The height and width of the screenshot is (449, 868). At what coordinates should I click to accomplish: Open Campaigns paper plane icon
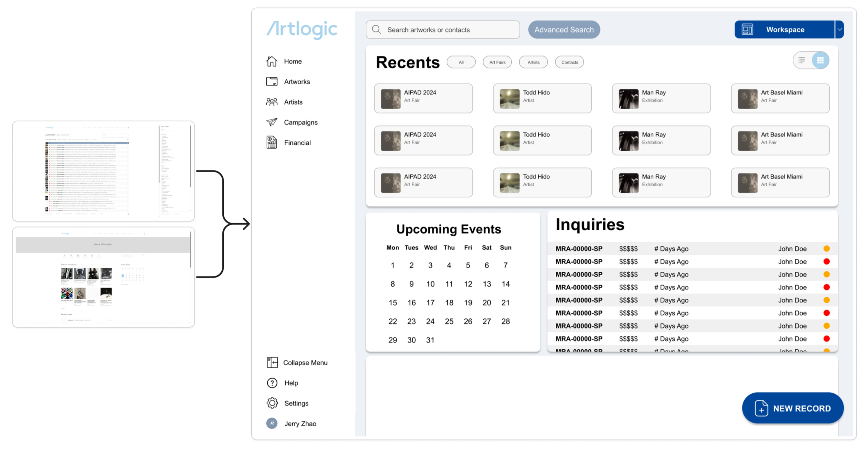point(272,122)
